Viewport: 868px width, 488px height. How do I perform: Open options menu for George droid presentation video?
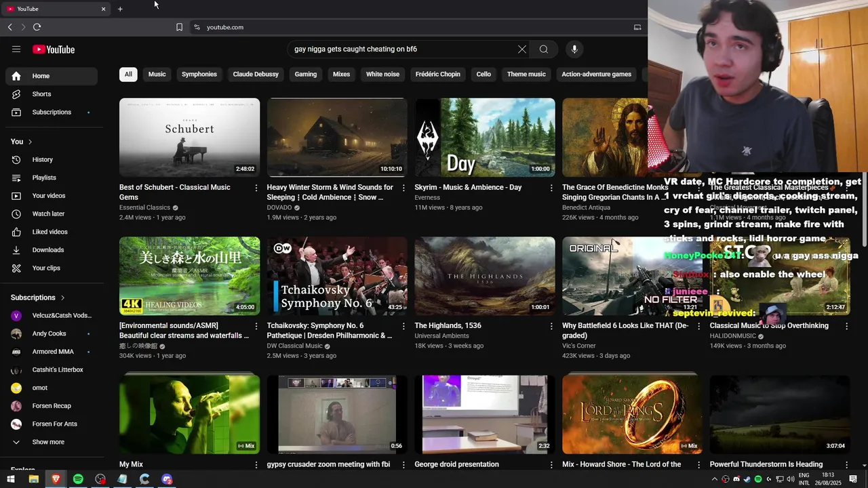(551, 465)
